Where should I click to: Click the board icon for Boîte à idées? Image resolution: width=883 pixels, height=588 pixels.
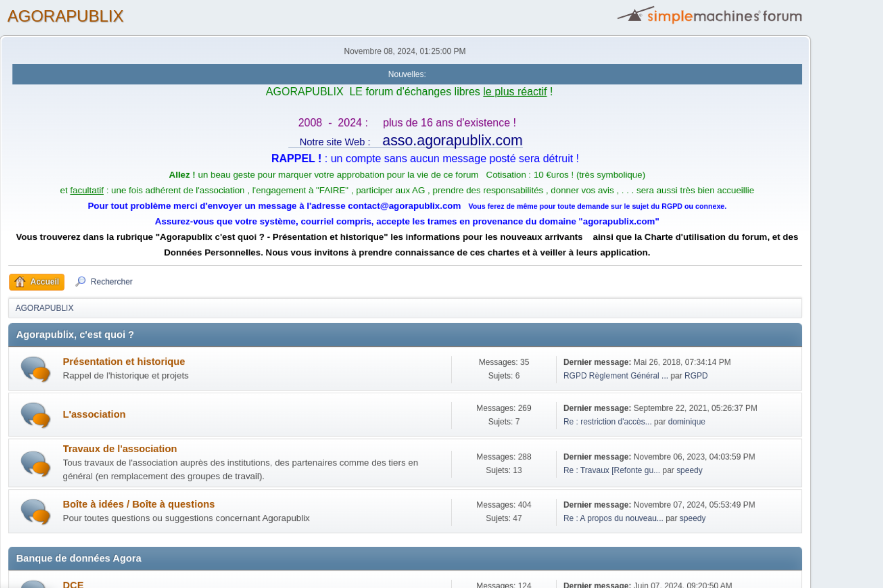point(35,511)
